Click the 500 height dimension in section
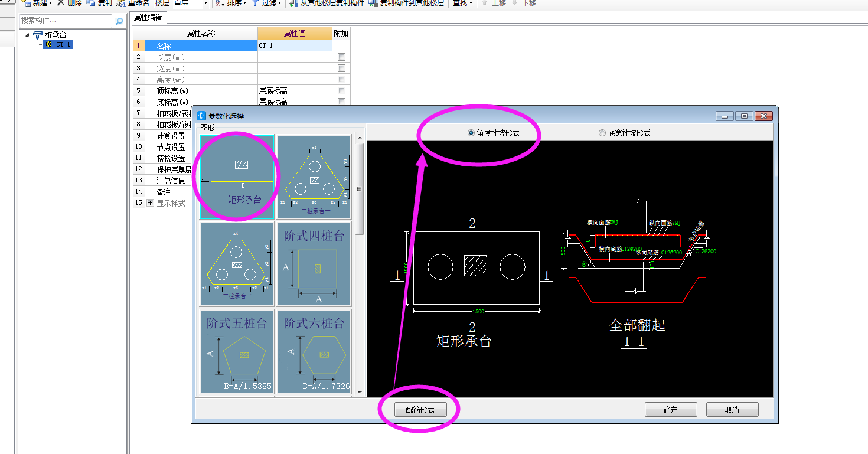This screenshot has width=868, height=454. pyautogui.click(x=562, y=250)
